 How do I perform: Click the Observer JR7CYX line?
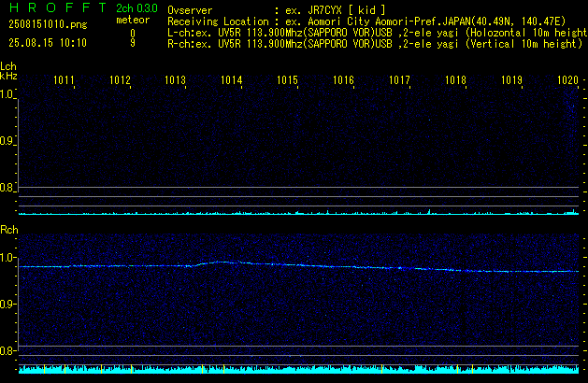[x=277, y=10]
